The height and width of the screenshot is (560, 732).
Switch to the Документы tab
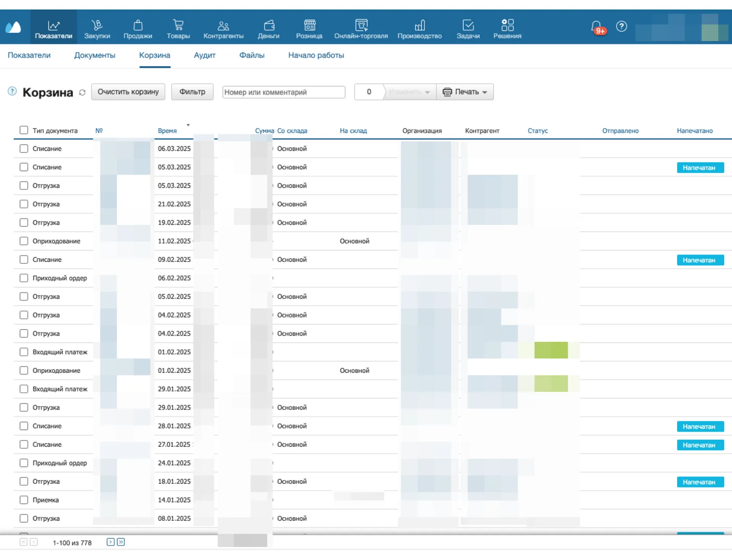point(95,55)
